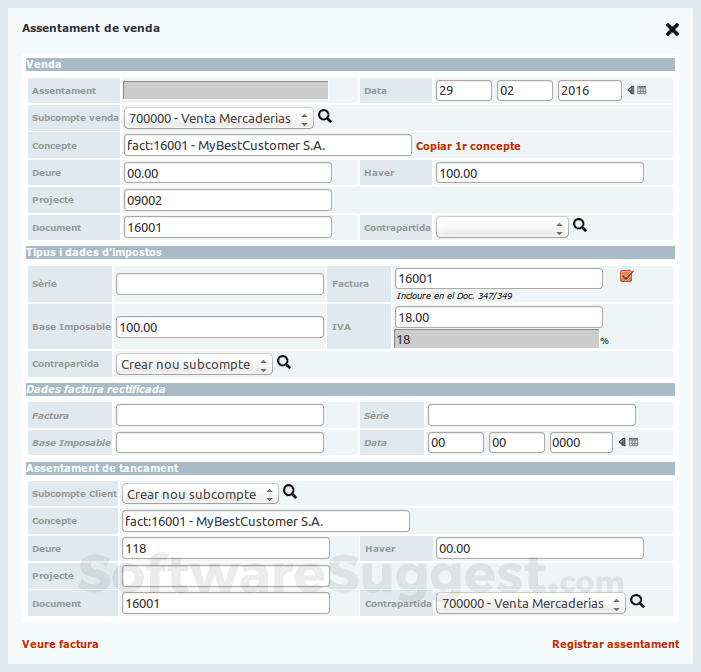Image resolution: width=701 pixels, height=672 pixels.
Task: Click the empty Sèrie field in impostos
Action: (x=220, y=284)
